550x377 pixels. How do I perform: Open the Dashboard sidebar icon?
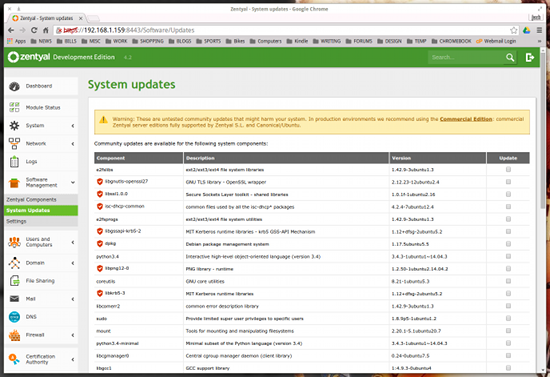tap(14, 86)
